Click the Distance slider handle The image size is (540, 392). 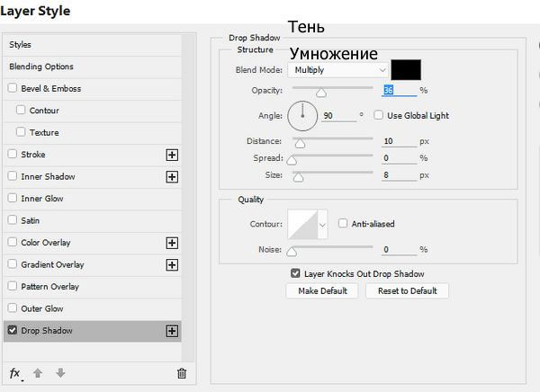pos(300,143)
